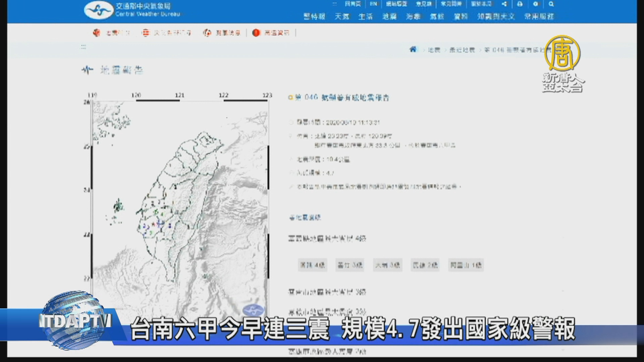Click the 阿里山 1級 station tag

(466, 265)
